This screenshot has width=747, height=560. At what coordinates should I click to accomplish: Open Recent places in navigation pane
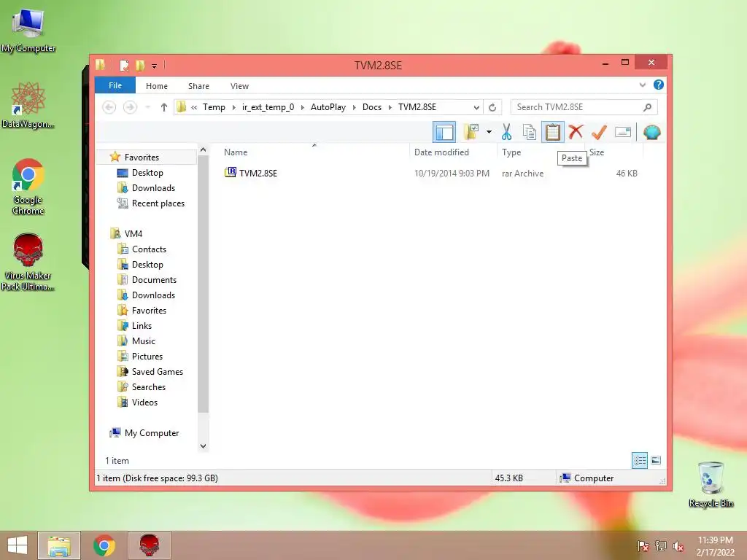(x=158, y=203)
